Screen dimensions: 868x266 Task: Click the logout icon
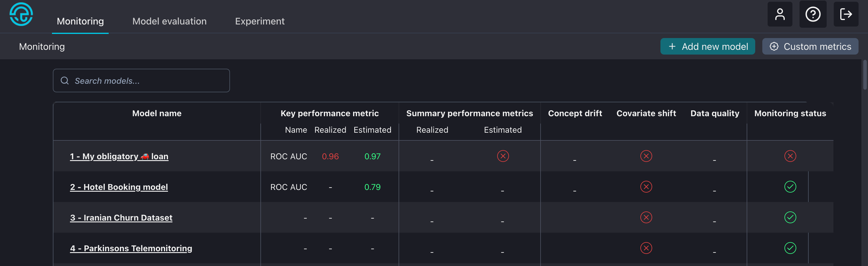(x=846, y=14)
